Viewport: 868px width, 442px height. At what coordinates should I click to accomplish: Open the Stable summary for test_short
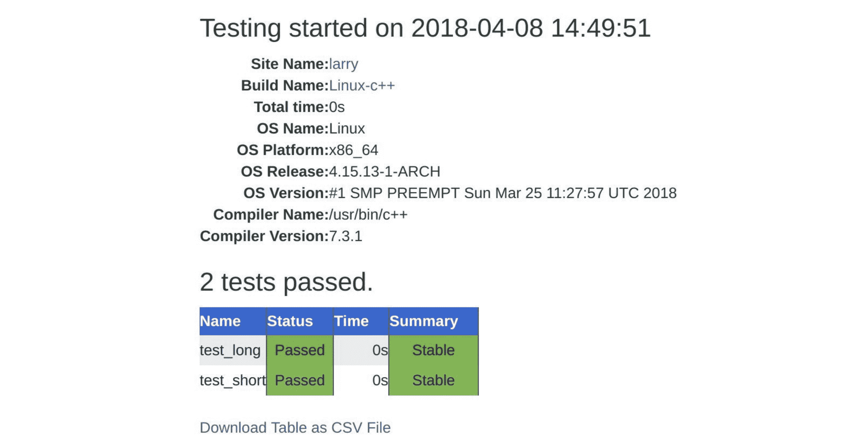(x=433, y=381)
